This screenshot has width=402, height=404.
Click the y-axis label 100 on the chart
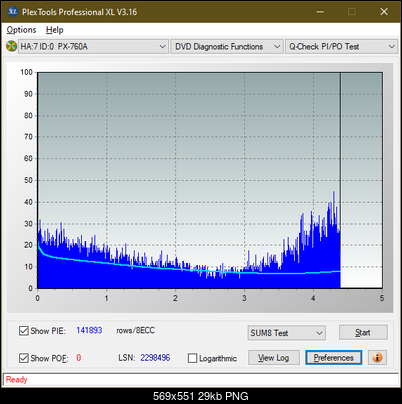pos(26,72)
